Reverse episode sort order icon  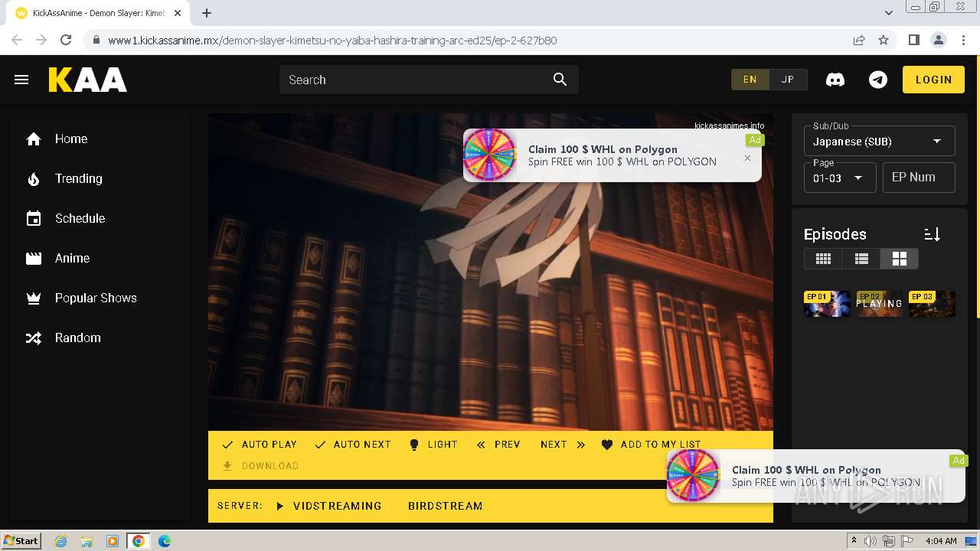coord(932,234)
